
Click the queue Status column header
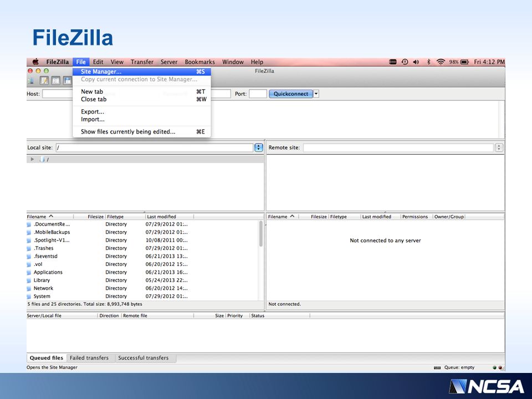[280, 315]
